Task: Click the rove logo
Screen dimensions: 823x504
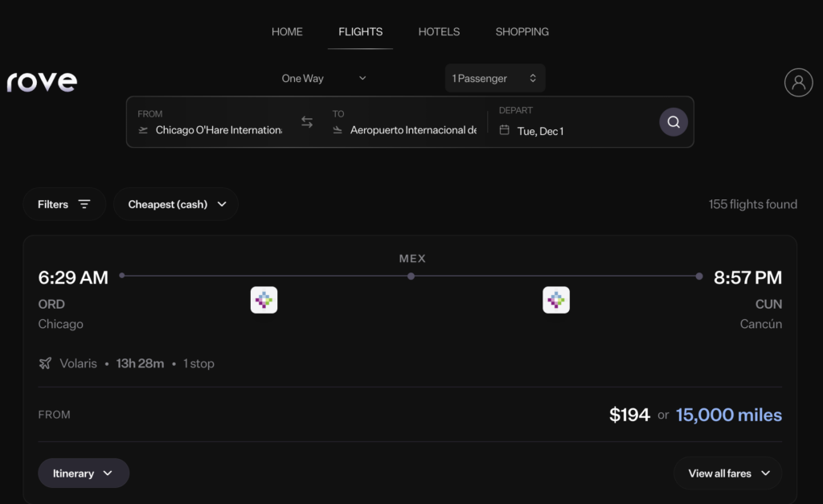Action: (x=42, y=82)
